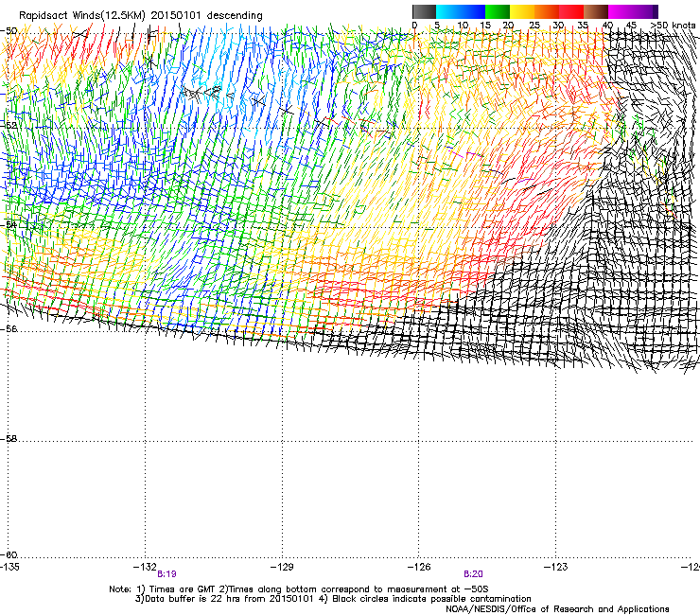Click the -58 latitude axis label
Screen dimensions: 700x615
(x=9, y=439)
